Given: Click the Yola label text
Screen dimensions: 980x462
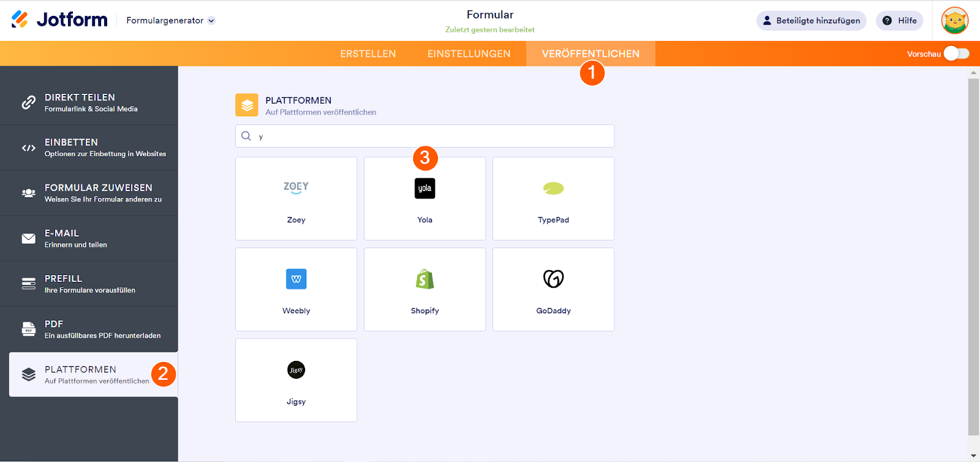Looking at the screenshot, I should click(425, 220).
